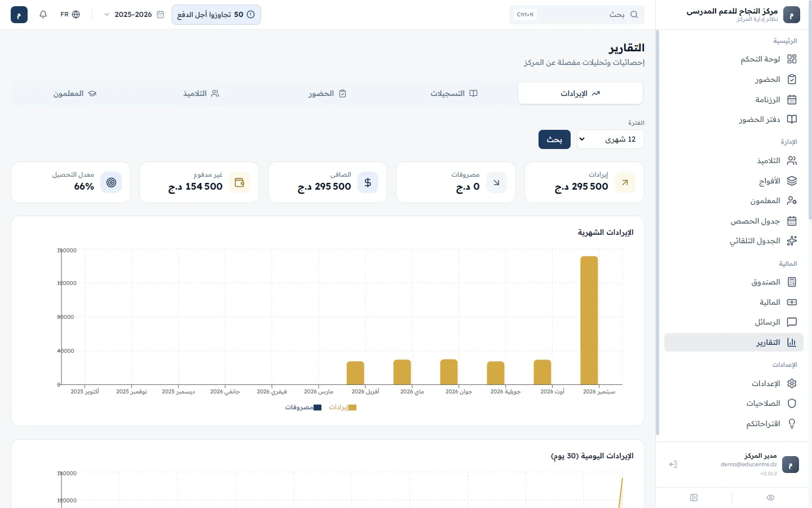The height and width of the screenshot is (508, 812).
Task: Select the الإيرادات revenue tab
Action: tap(580, 94)
